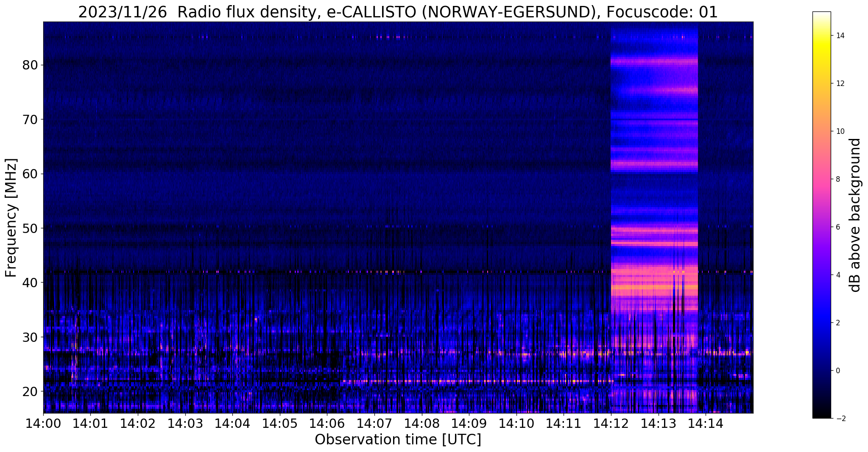
Task: Click the dB colorbar gradient
Action: 821,215
